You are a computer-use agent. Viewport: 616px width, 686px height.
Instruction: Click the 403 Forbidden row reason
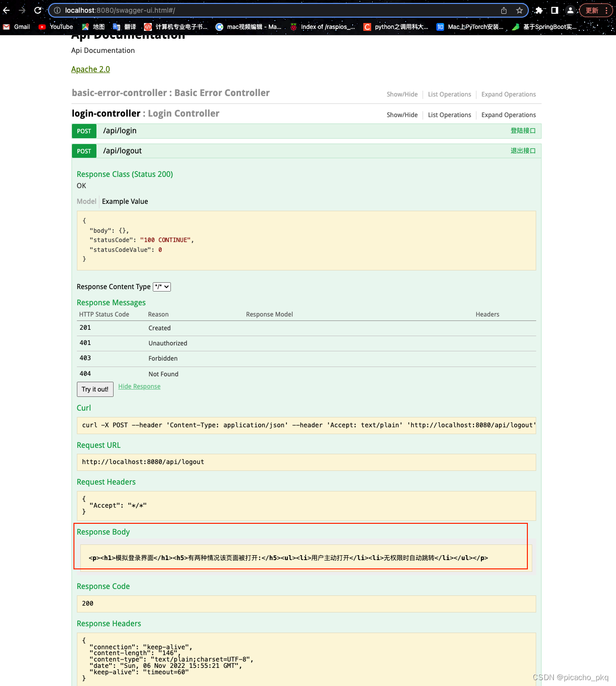pos(163,359)
